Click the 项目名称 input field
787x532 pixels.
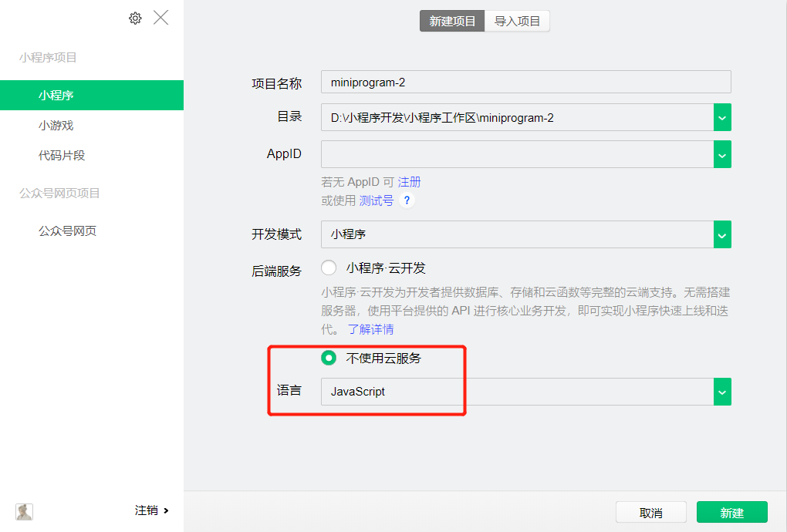[526, 82]
